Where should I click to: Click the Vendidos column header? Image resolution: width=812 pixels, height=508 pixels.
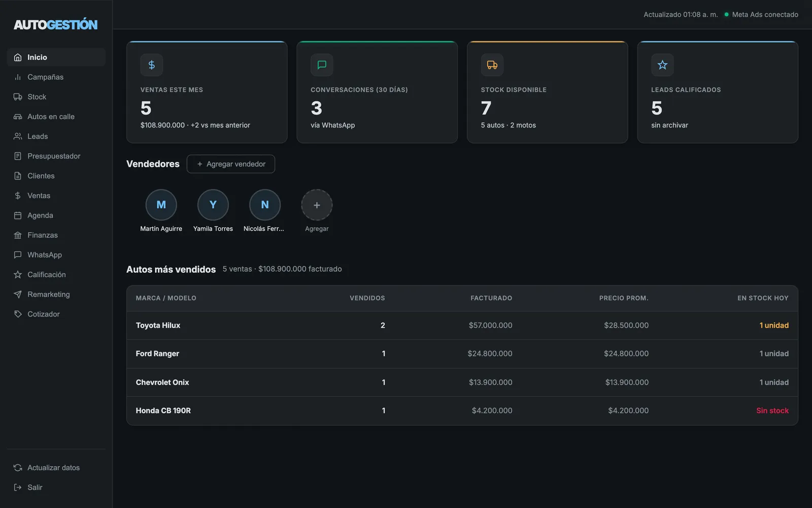point(367,298)
